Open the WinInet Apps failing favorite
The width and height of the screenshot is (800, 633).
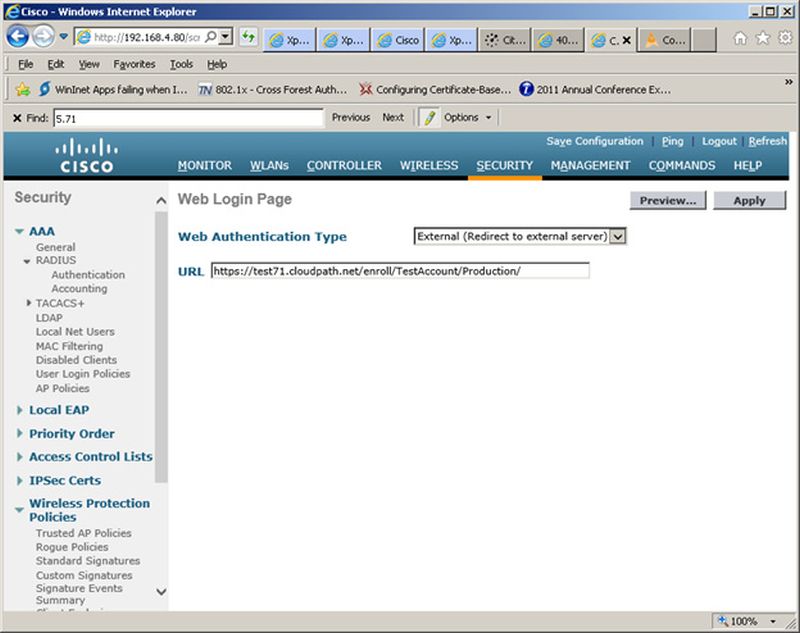113,90
